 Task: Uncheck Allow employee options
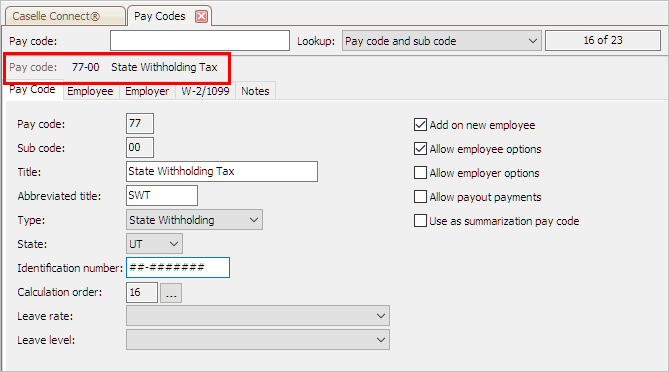(x=420, y=148)
